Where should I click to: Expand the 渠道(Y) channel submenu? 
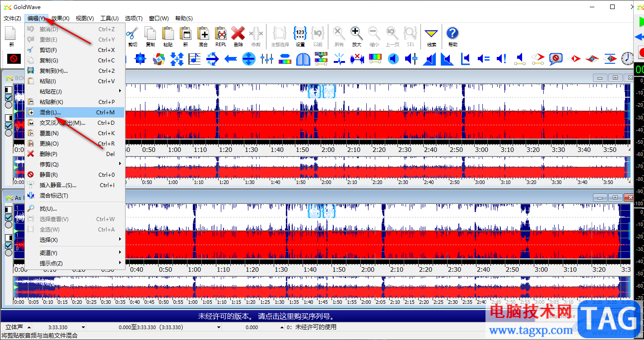click(x=75, y=253)
